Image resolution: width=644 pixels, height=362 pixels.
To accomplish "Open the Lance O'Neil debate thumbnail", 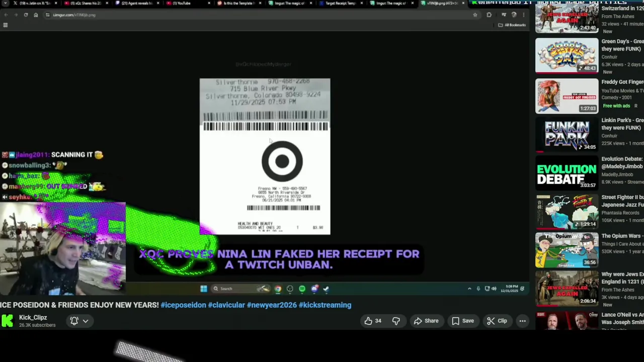I will coord(567,321).
